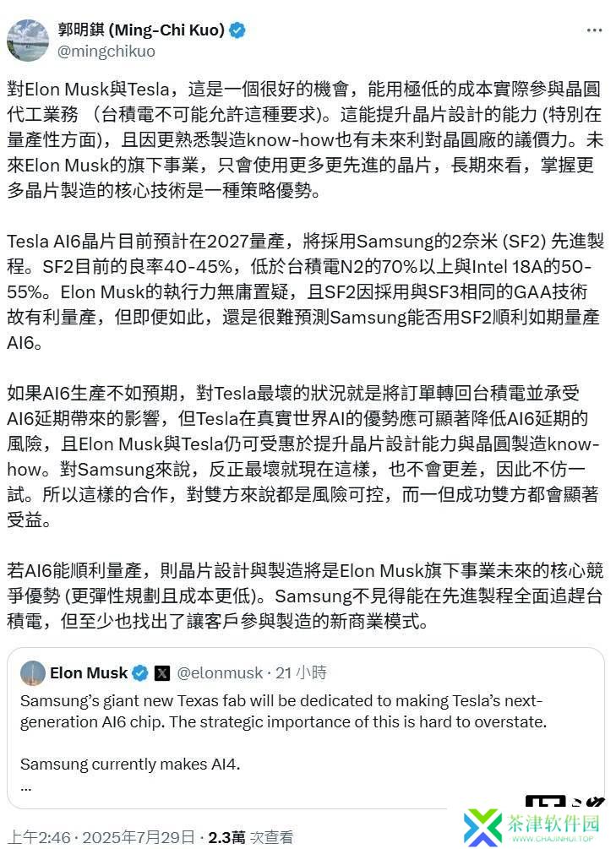Click the 上午2:46 · 2025年7月29日 timestamp
Viewport: 616px width, 849px height.
101,837
